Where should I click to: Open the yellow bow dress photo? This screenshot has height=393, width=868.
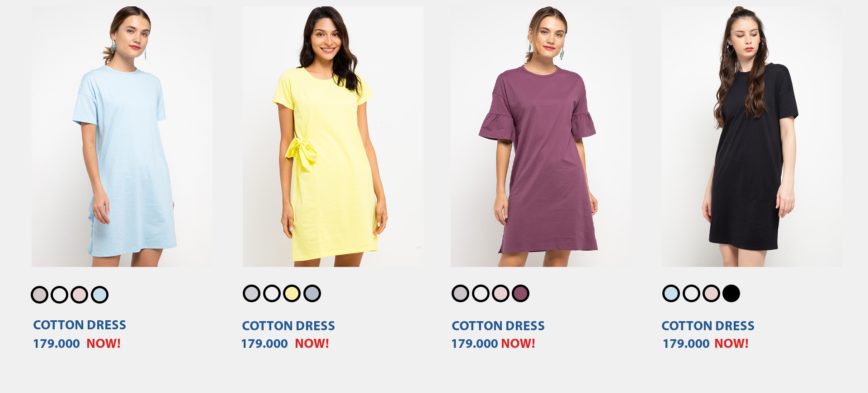333,136
